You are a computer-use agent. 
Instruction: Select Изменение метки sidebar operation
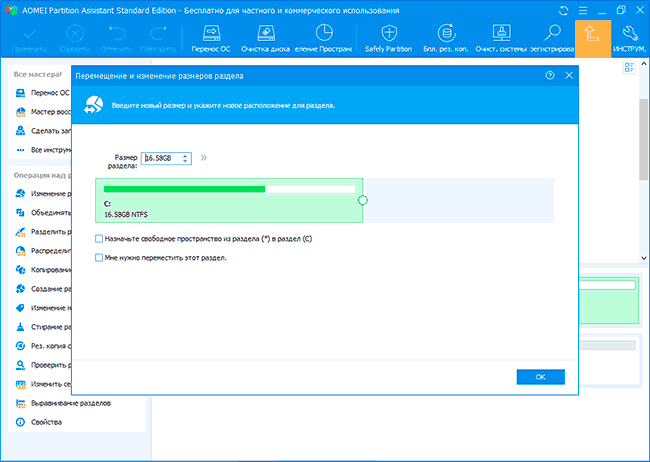43,308
